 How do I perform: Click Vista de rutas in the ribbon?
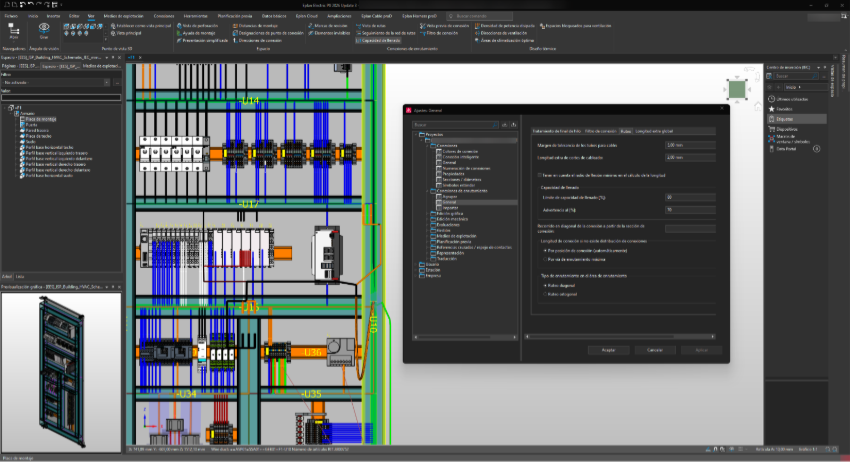click(x=371, y=25)
